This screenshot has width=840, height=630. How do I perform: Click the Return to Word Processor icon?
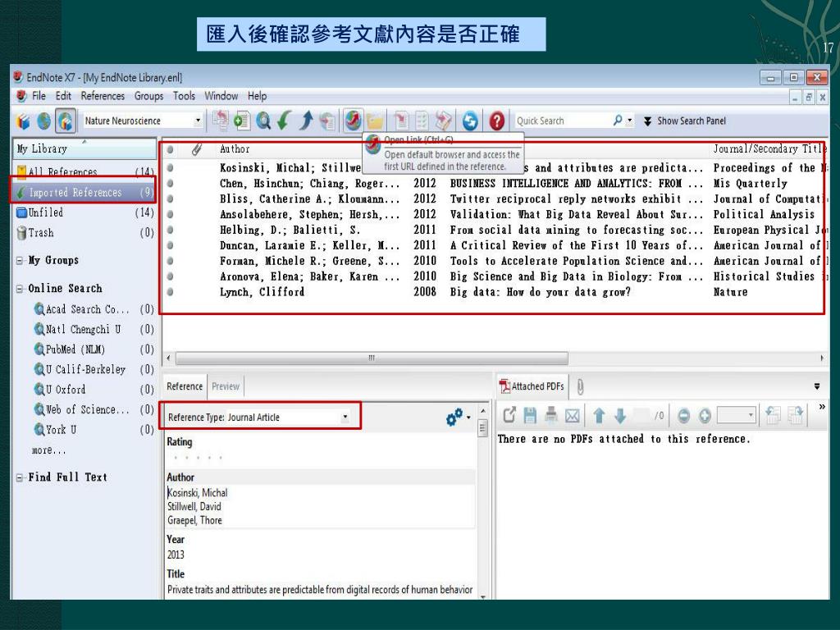coord(444,121)
